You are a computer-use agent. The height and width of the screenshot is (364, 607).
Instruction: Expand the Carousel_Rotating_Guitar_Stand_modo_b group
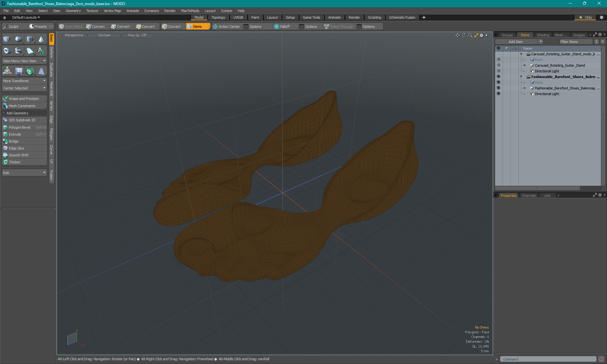[x=522, y=54]
